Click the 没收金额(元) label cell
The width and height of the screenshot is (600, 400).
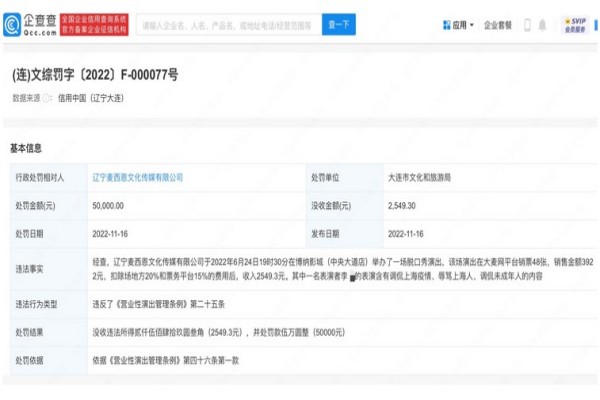(x=345, y=206)
